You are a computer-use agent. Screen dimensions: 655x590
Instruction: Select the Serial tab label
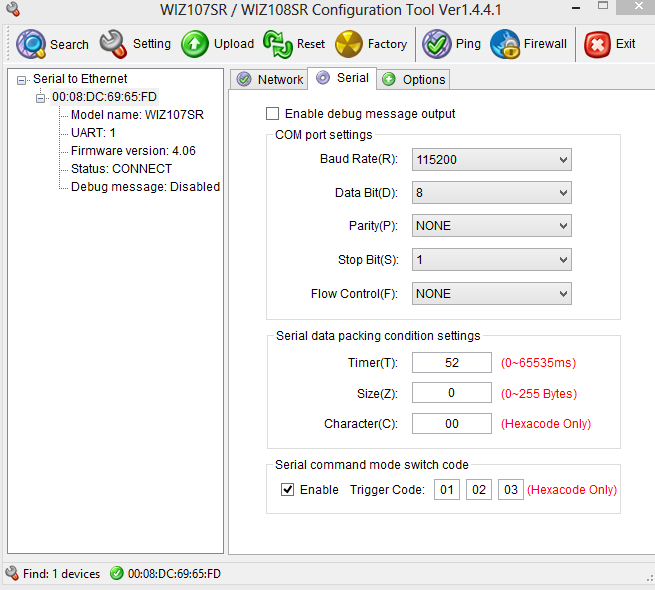[353, 78]
